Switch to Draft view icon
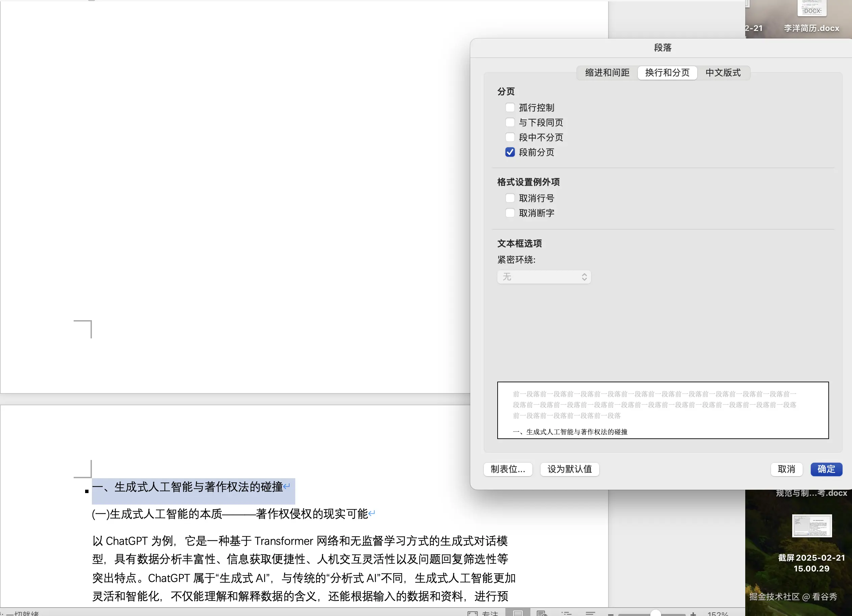This screenshot has height=616, width=852. pyautogui.click(x=591, y=614)
